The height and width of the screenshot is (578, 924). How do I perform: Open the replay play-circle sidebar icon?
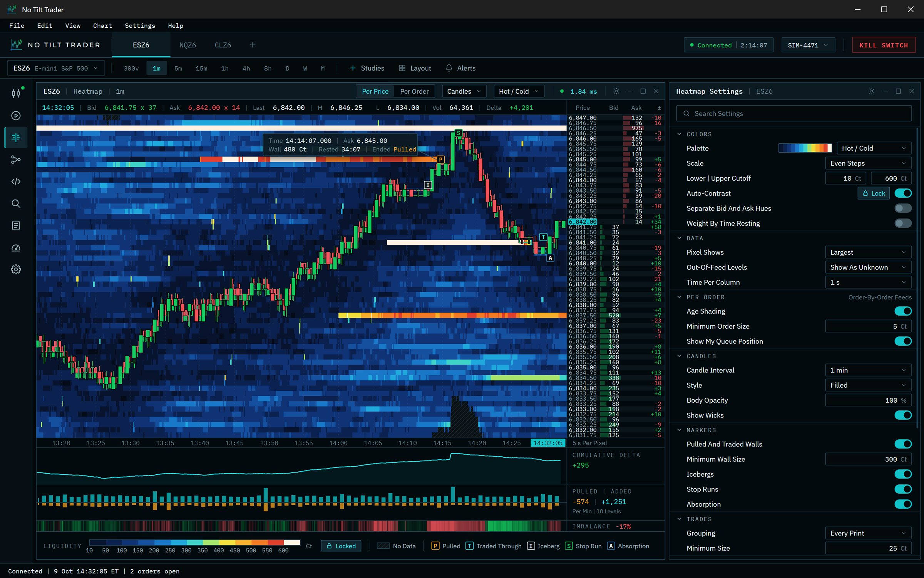(x=16, y=116)
